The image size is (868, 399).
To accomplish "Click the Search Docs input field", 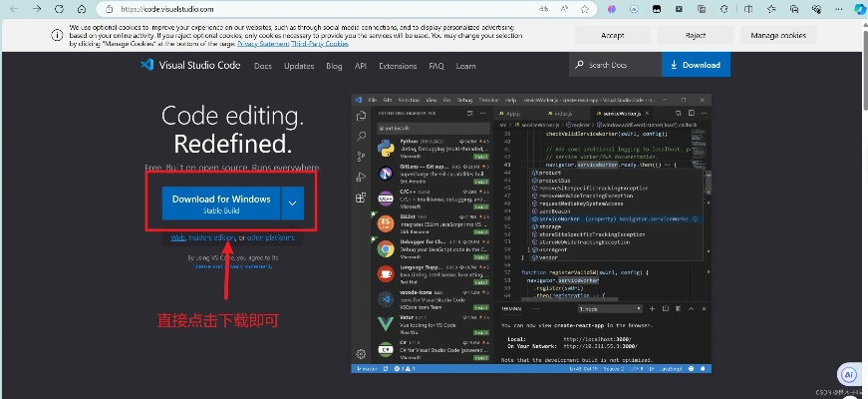I will coord(620,66).
